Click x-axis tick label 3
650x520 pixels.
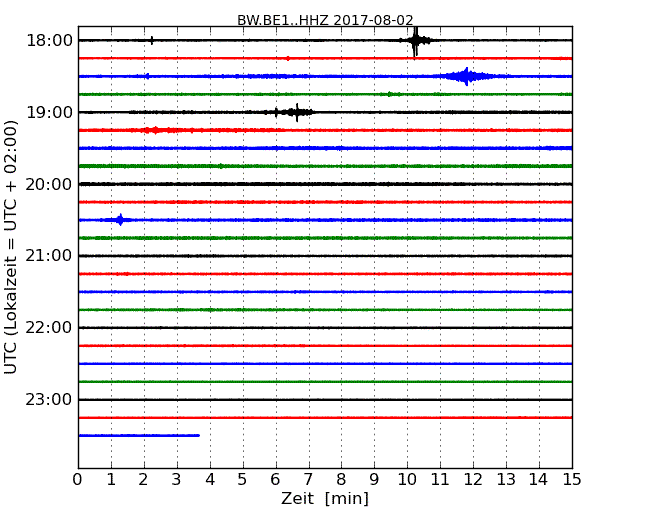tap(177, 479)
